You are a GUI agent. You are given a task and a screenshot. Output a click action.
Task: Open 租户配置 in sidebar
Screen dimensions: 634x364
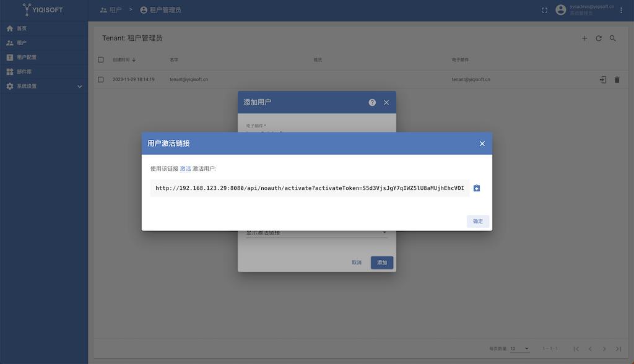click(26, 58)
